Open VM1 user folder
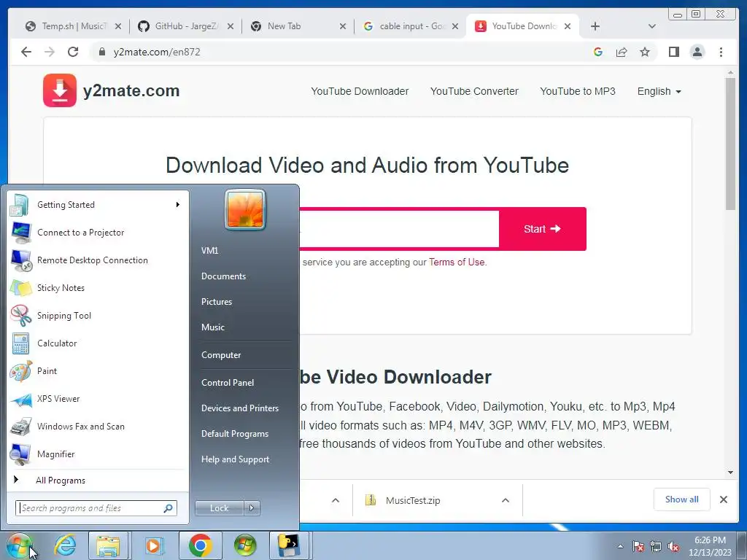Viewport: 747px width, 560px height. point(209,251)
